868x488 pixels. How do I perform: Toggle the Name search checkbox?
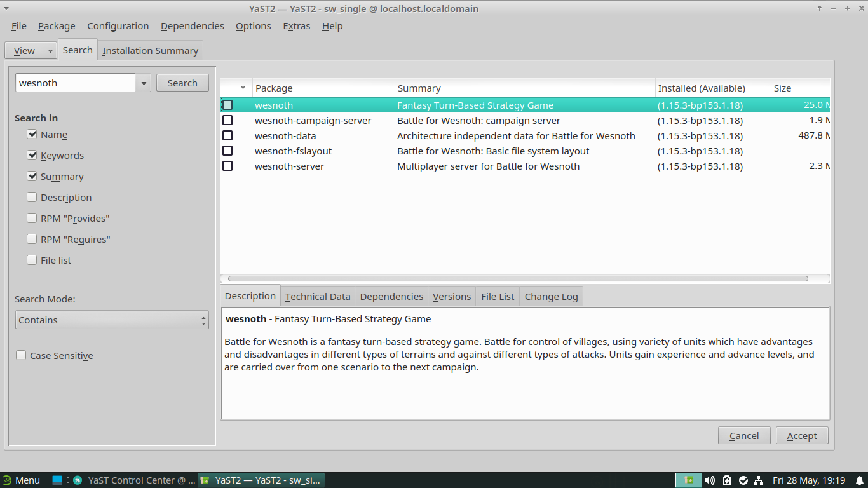coord(32,135)
